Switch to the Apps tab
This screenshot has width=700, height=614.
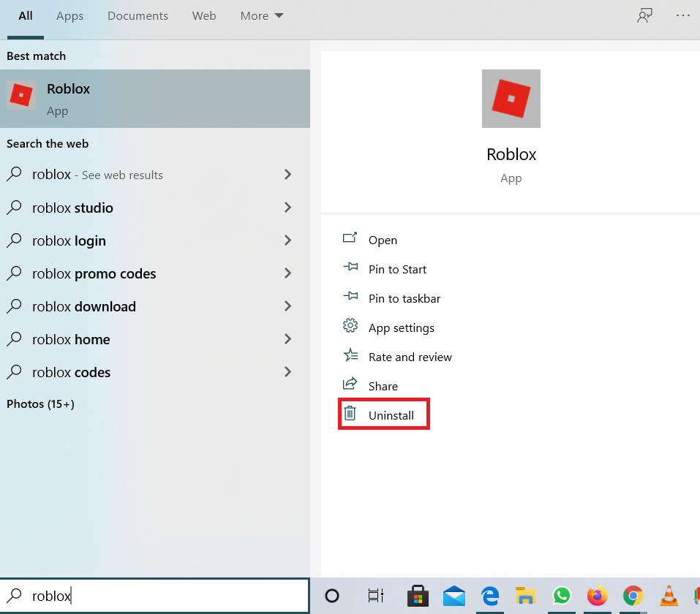(69, 16)
